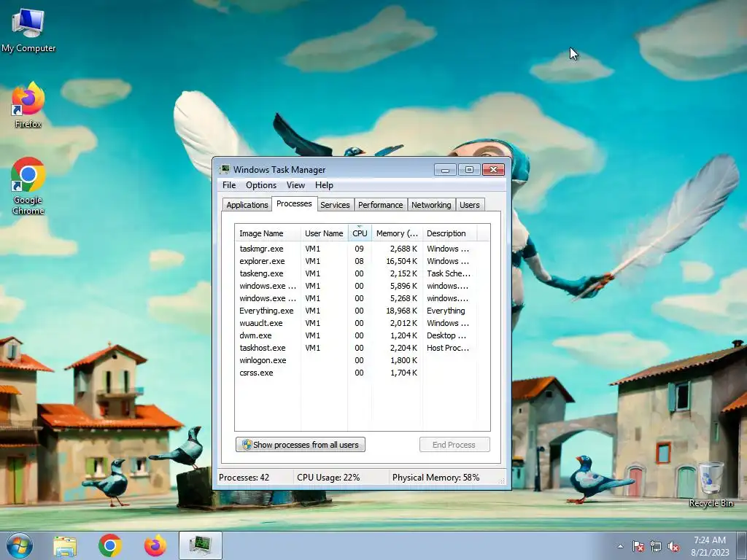
Task: Select the winlogon.exe process row
Action: tap(362, 360)
